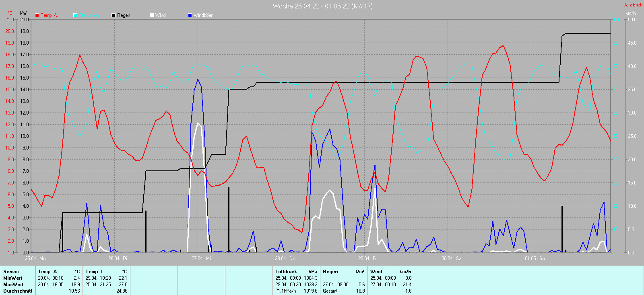Click the 'Gesamt:' rain total label

(x=330, y=291)
